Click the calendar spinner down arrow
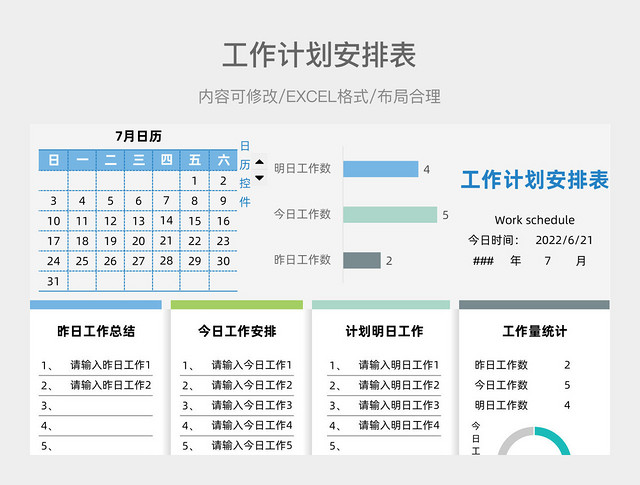Viewport: 640px width, 485px height. point(259,178)
